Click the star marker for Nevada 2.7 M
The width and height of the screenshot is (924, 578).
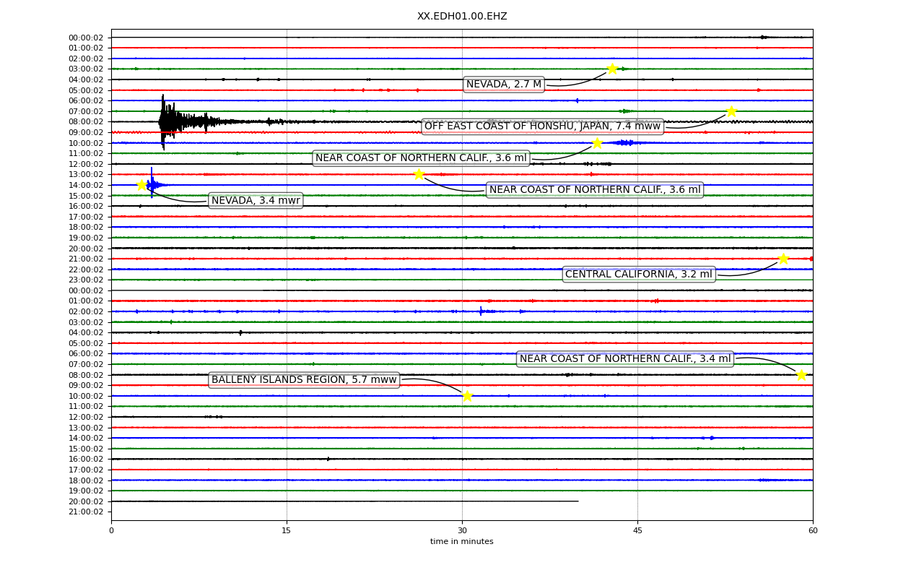[x=612, y=69]
